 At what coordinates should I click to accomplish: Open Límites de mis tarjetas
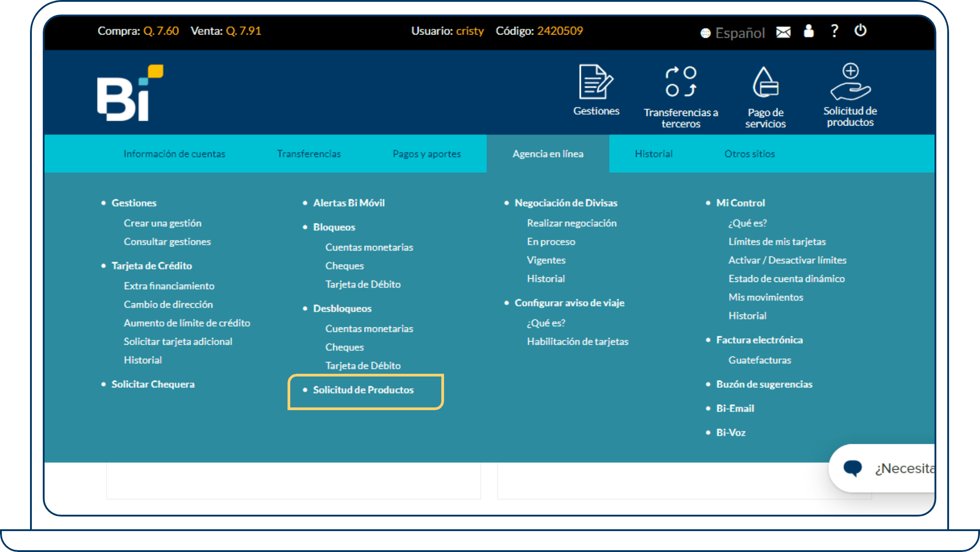pos(777,241)
